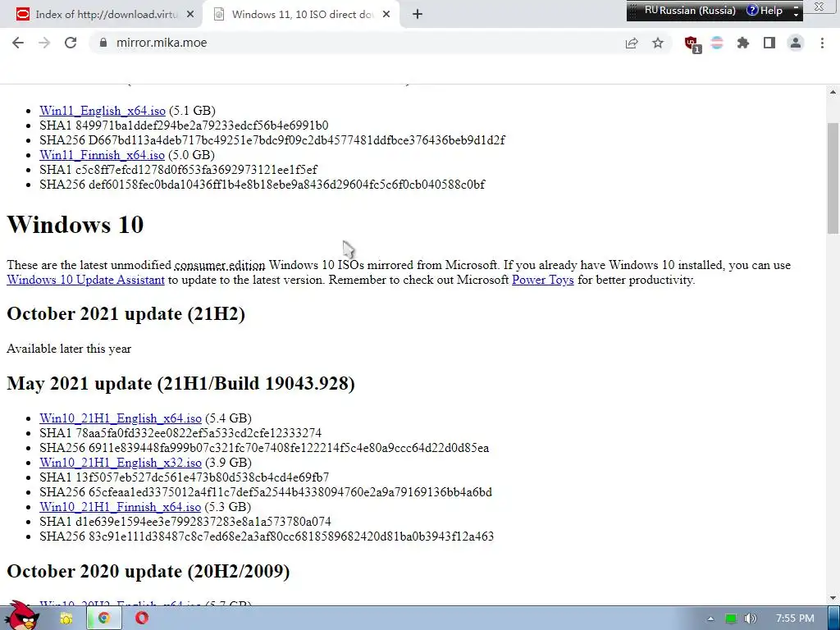840x630 pixels.
Task: Click the language bar Help button
Action: 765,10
